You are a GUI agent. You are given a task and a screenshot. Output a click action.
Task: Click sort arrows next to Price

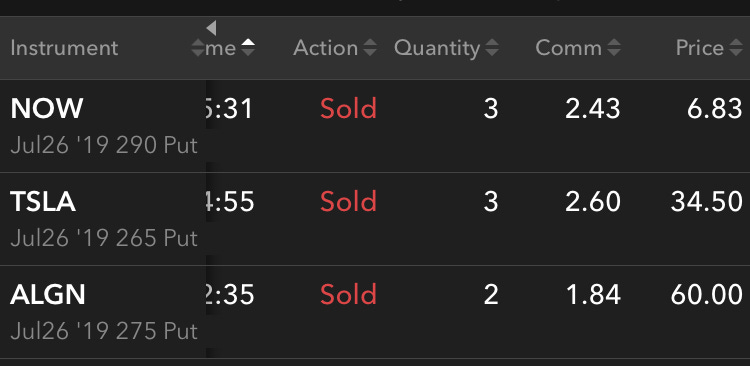[x=736, y=48]
